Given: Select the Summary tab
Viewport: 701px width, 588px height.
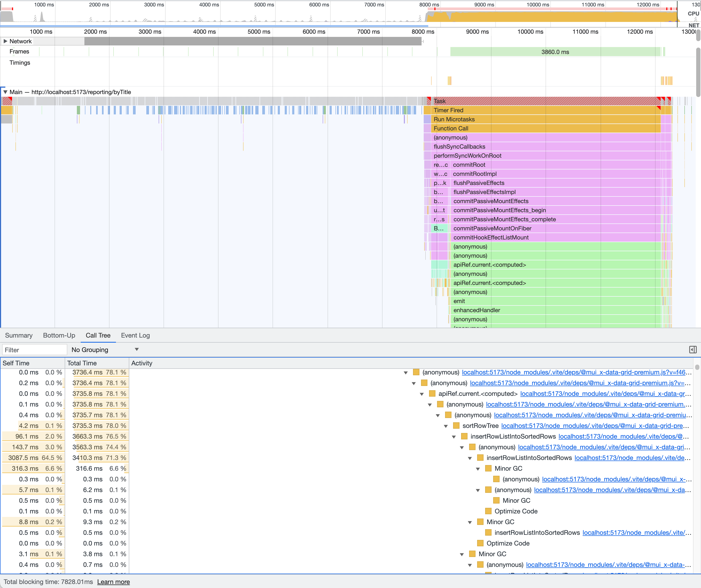Looking at the screenshot, I should 19,336.
